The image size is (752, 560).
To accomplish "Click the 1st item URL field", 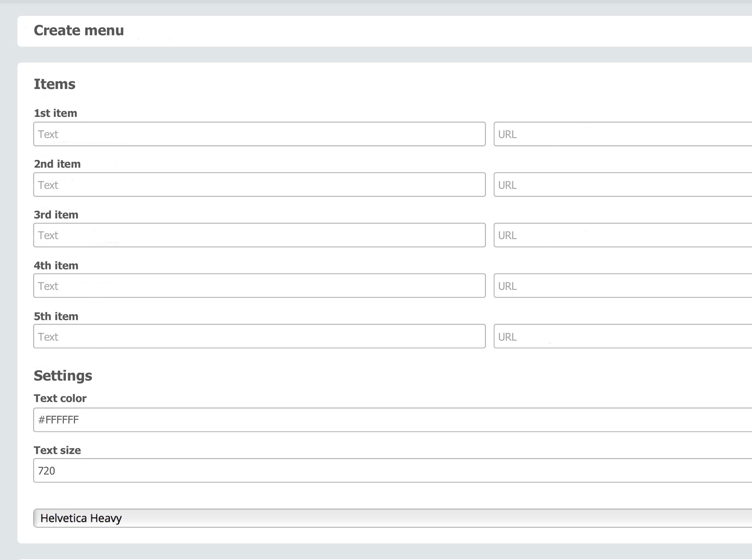I will (x=623, y=134).
